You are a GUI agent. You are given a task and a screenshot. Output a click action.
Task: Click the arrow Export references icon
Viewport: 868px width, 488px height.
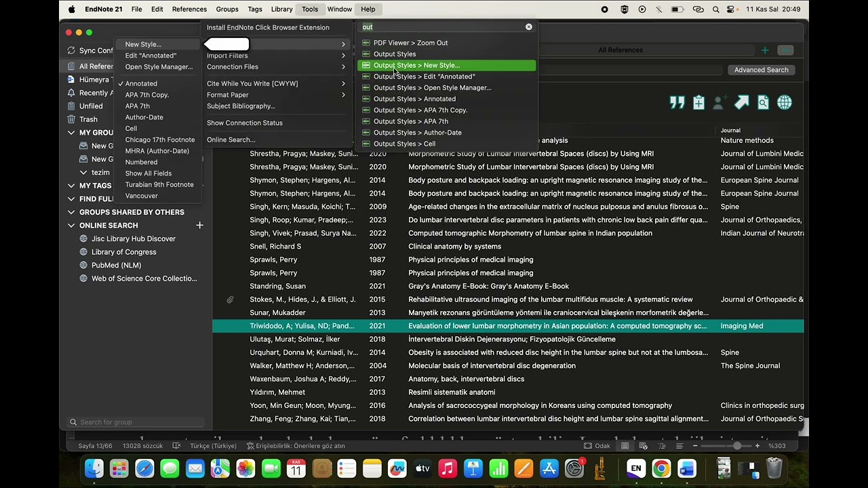(741, 102)
